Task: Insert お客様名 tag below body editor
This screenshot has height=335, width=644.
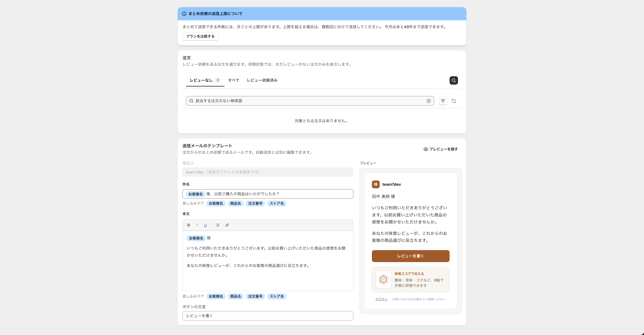Action: (216, 296)
